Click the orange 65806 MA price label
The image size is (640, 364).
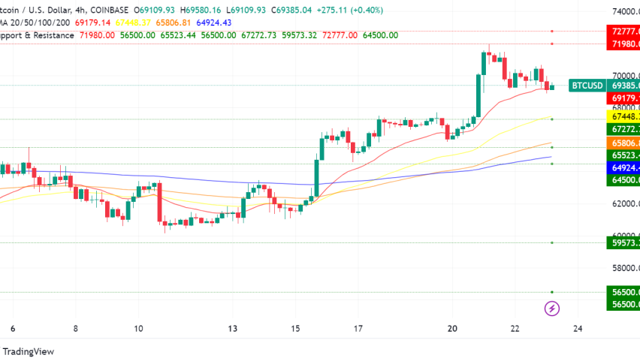(623, 143)
